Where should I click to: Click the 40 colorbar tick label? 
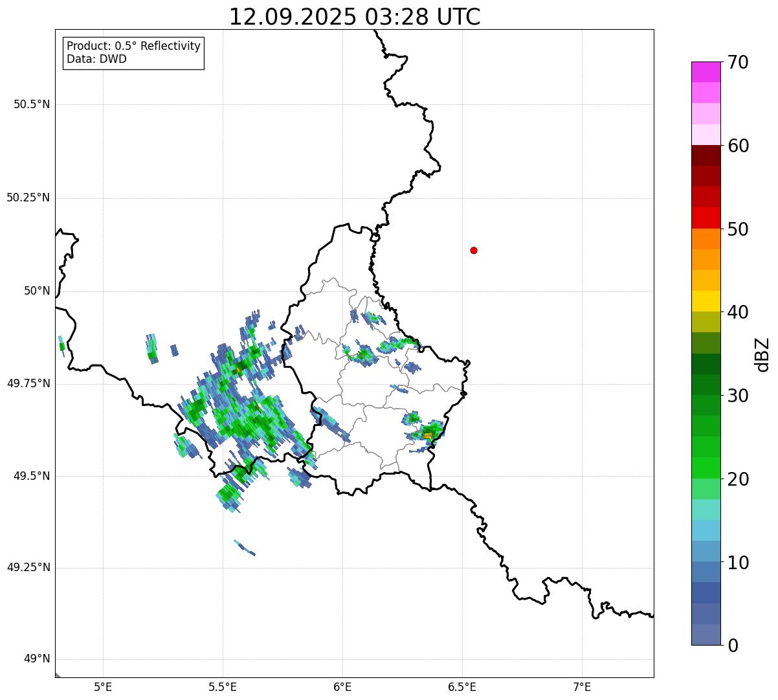click(738, 312)
